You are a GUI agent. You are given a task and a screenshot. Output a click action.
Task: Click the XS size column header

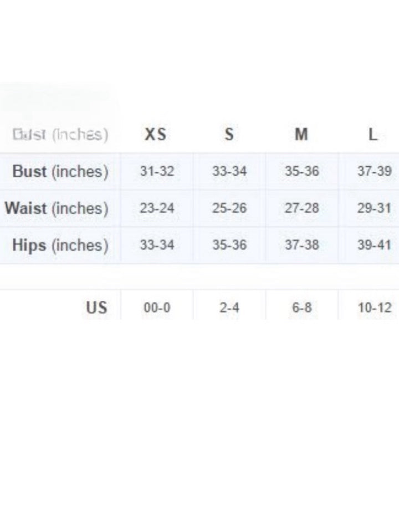click(156, 135)
